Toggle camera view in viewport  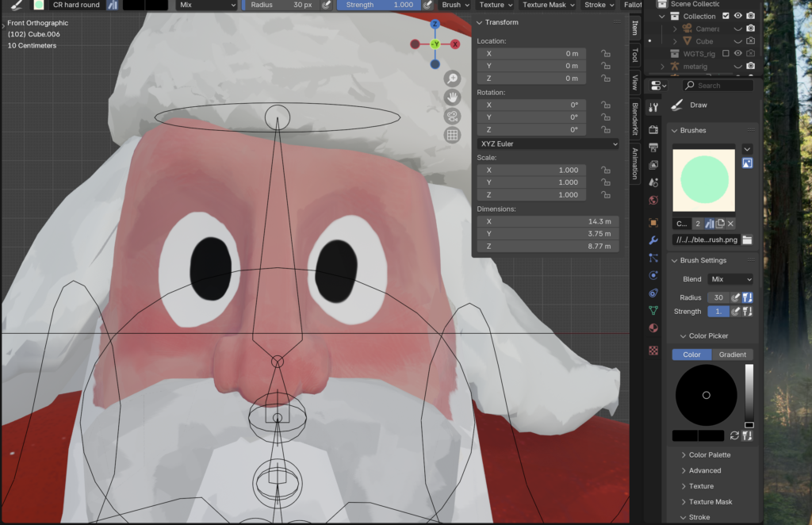452,116
